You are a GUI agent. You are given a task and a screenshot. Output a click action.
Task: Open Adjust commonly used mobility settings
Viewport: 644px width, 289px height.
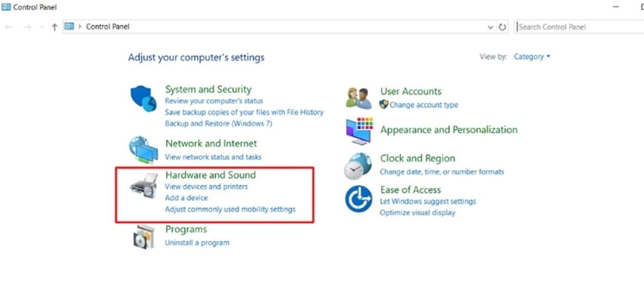point(230,209)
